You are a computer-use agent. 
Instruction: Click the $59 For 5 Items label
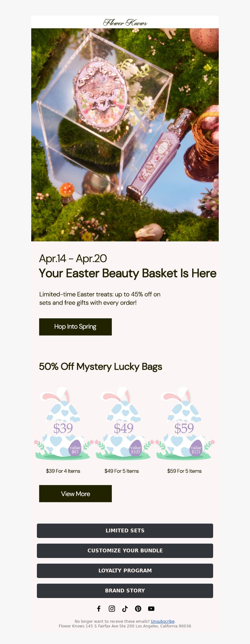184,471
